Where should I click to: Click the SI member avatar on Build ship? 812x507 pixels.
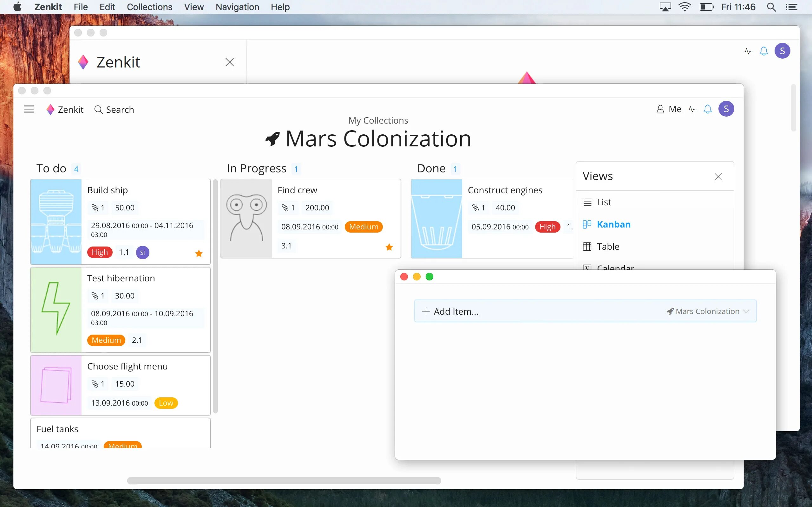143,253
